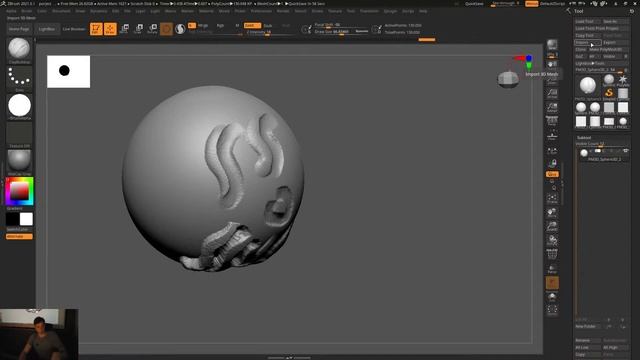
Task: Open the Alpha menu
Action: coord(11,11)
